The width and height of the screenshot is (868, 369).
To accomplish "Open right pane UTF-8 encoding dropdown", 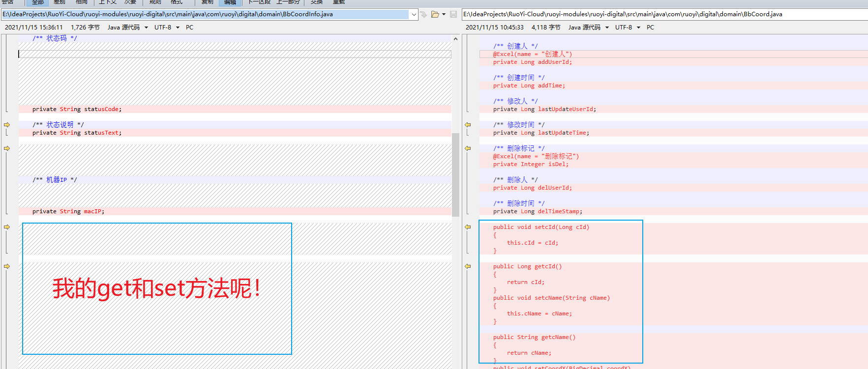I will click(x=638, y=28).
